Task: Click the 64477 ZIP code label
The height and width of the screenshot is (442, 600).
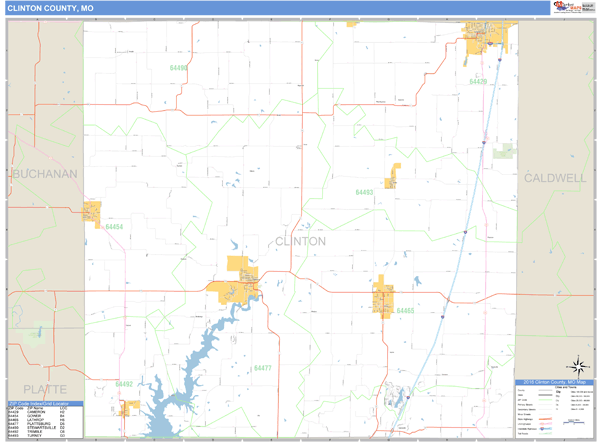Action: click(262, 368)
